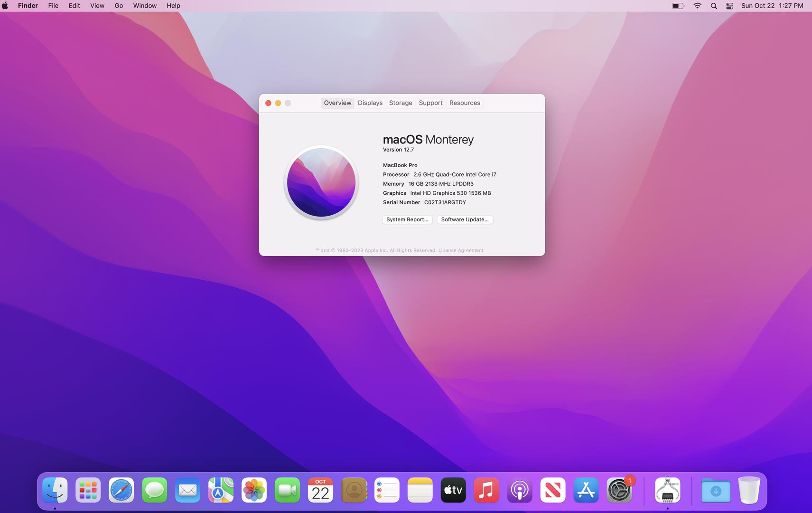
Task: Launch Safari from the Dock
Action: 121,490
